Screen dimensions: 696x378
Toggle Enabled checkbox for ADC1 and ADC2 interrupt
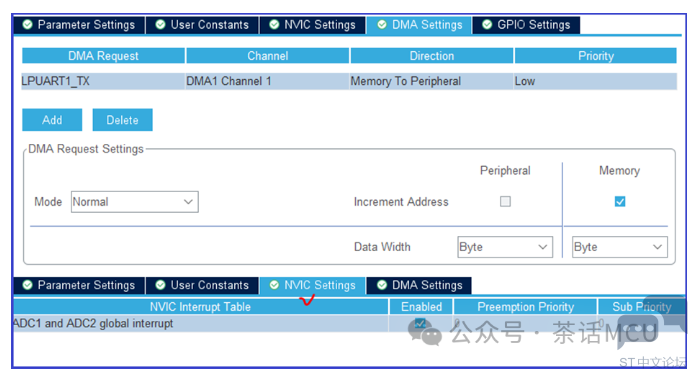tap(420, 323)
